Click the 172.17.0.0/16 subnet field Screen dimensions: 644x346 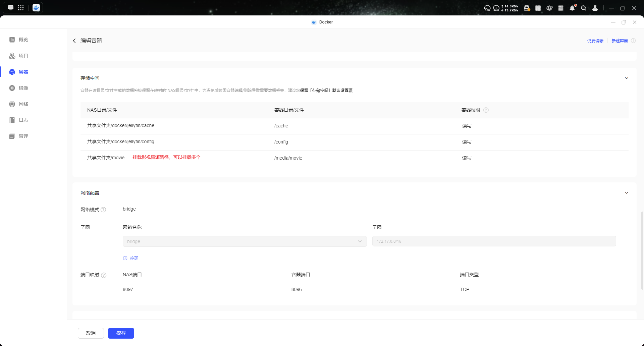(494, 241)
